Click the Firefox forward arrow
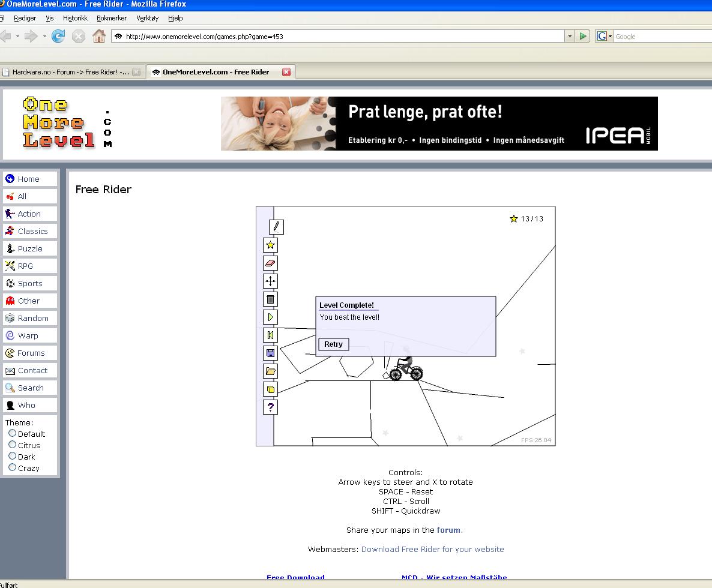Viewport: 712px width, 588px height. [x=31, y=36]
